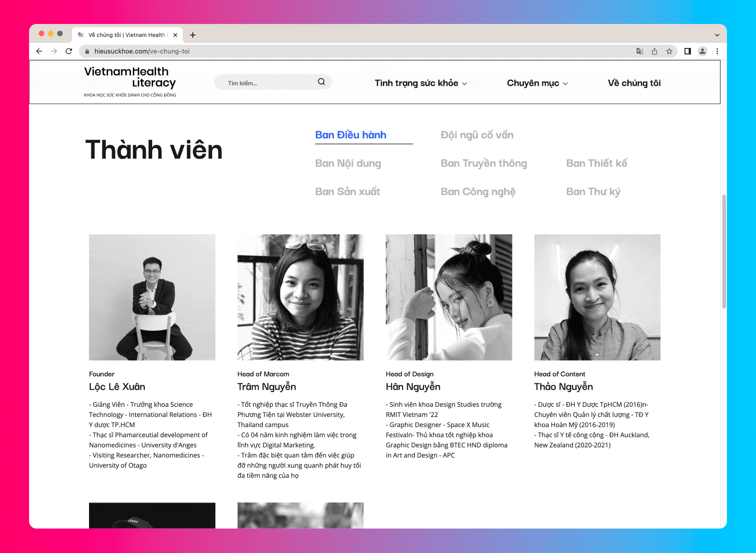Reload the page with refresh icon
The height and width of the screenshot is (553, 756).
69,51
